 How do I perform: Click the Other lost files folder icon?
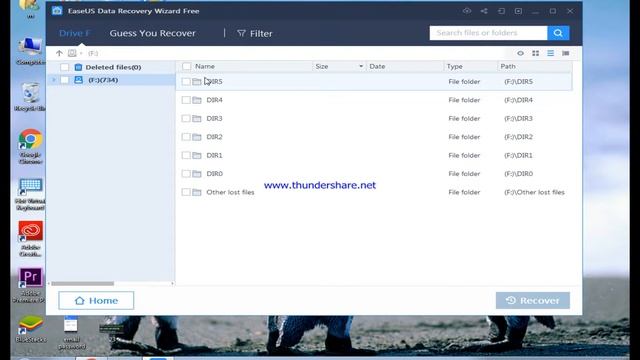(197, 192)
